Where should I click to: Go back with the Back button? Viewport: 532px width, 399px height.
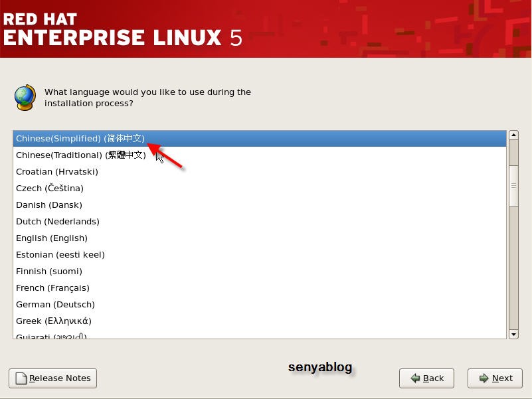coord(426,378)
